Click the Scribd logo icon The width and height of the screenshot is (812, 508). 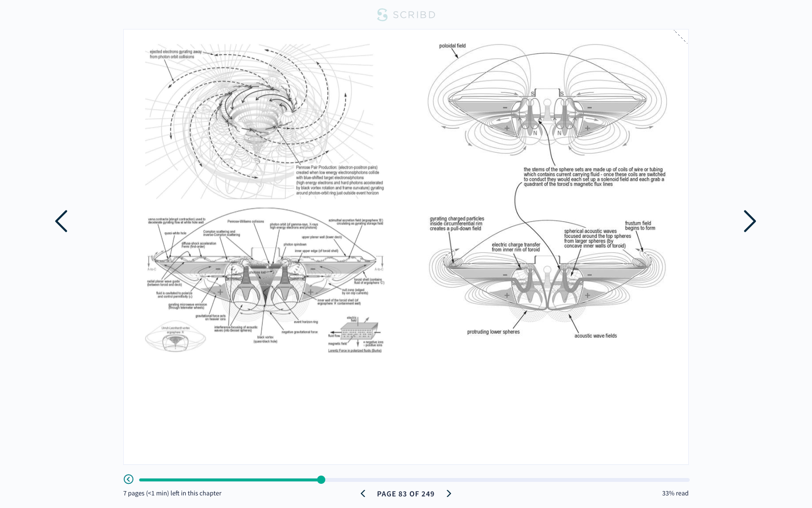(x=382, y=15)
